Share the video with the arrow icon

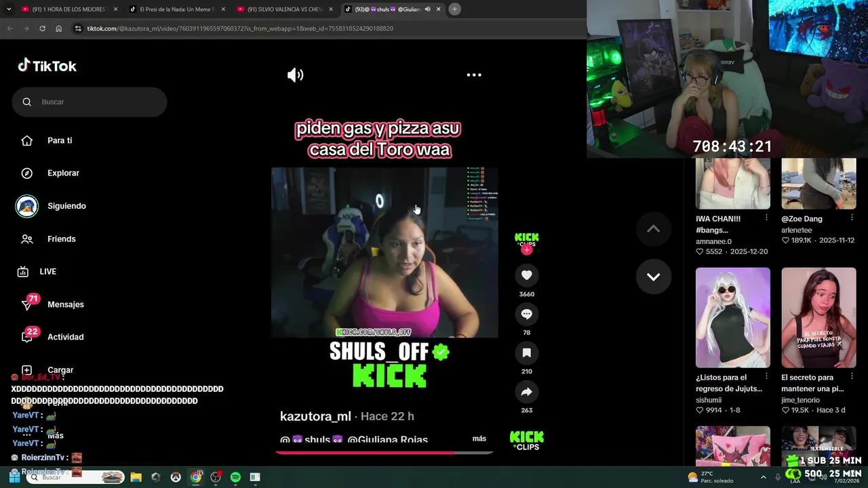526,392
